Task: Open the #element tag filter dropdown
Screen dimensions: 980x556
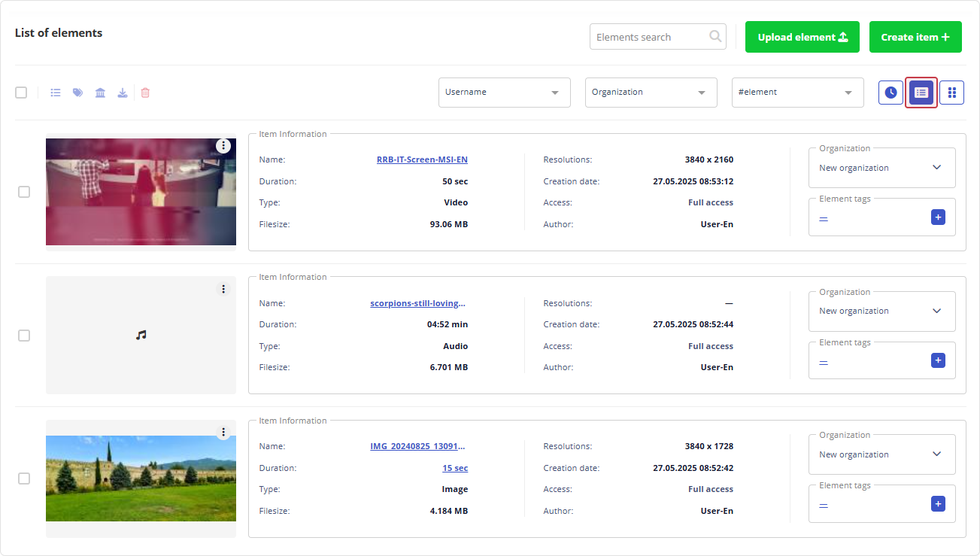Action: (797, 93)
